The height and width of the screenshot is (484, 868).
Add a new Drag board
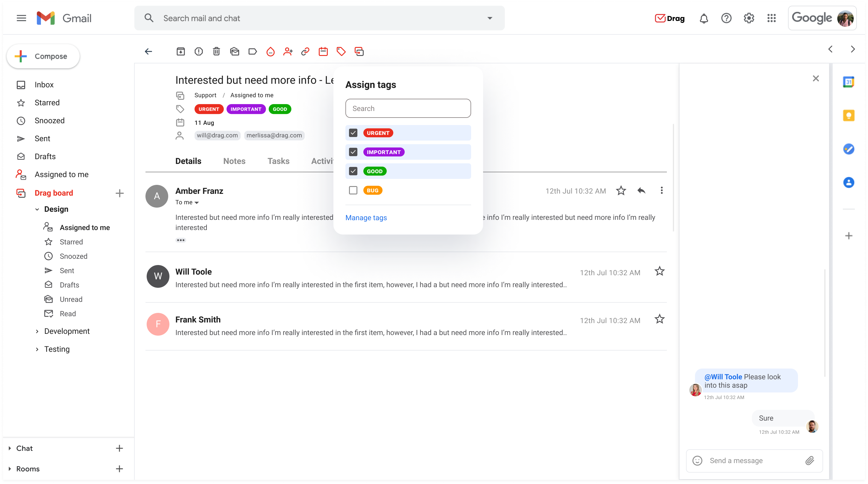(x=119, y=193)
